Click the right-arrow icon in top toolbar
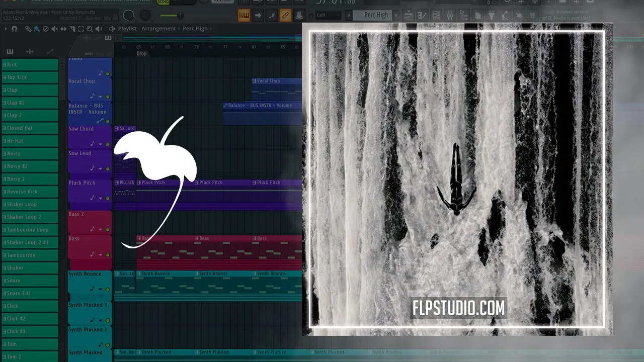644x362 pixels. [x=258, y=16]
